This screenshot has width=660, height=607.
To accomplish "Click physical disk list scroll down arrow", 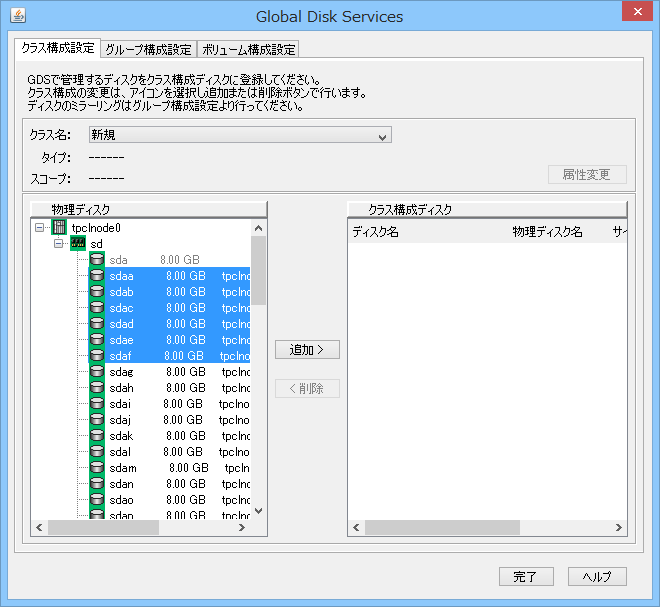I will point(258,511).
